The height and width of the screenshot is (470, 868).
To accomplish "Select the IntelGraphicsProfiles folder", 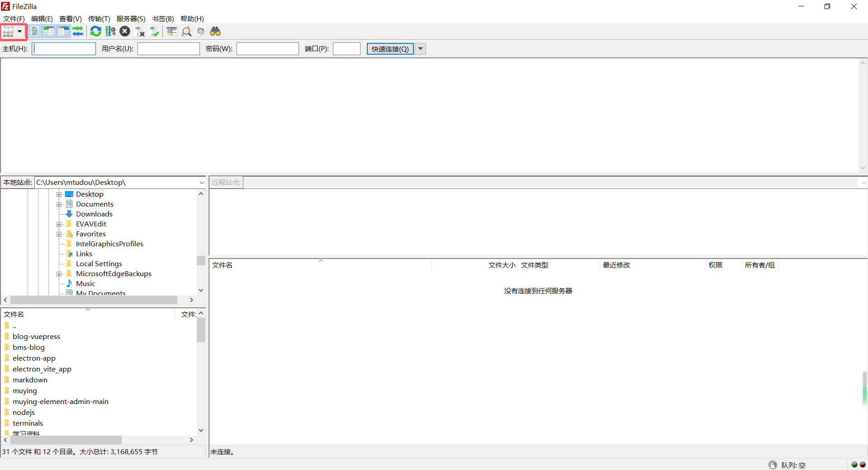I will (x=109, y=244).
